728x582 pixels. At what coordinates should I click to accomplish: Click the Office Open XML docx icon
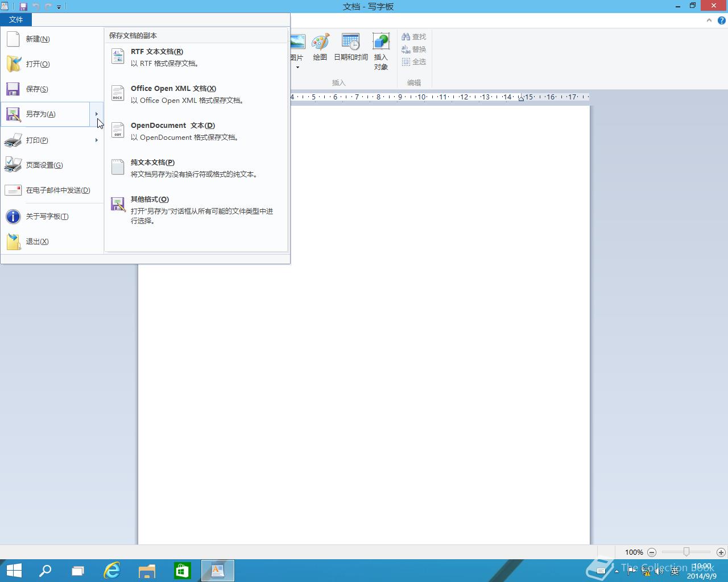(118, 93)
